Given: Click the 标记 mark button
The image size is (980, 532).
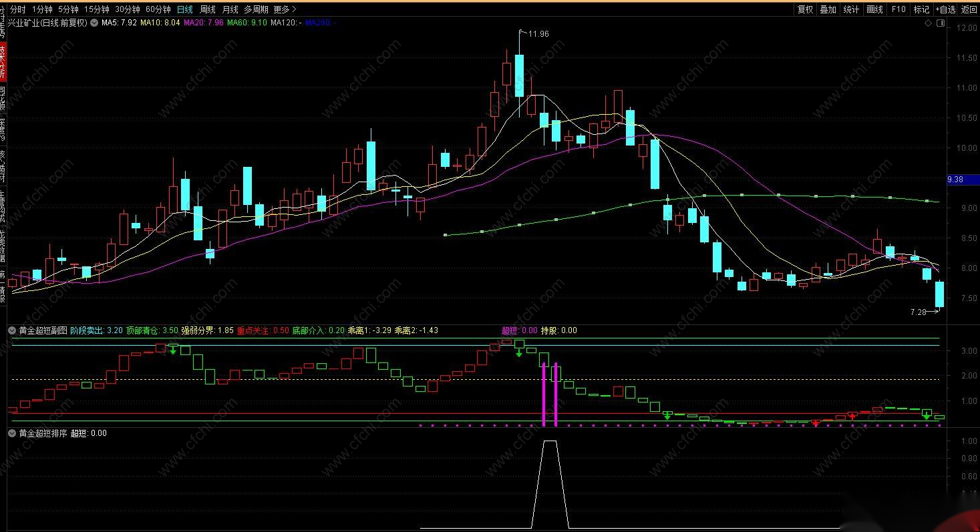Looking at the screenshot, I should pos(922,9).
